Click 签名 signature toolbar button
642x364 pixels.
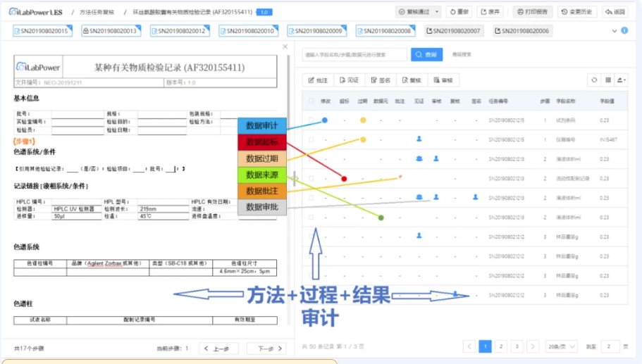point(381,80)
